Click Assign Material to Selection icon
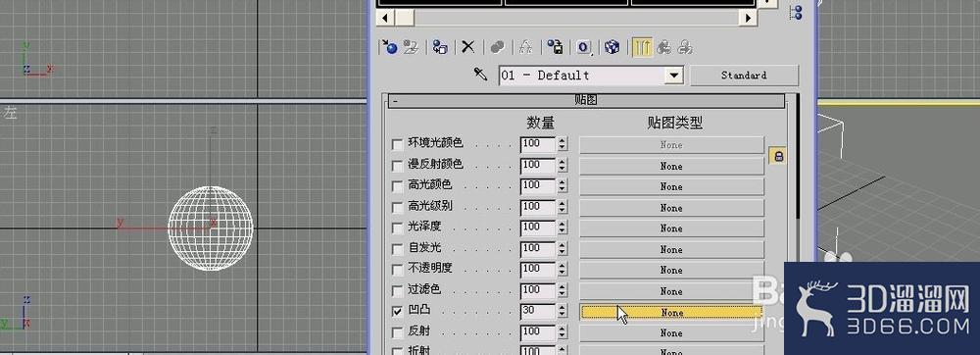980x355 pixels. [441, 47]
